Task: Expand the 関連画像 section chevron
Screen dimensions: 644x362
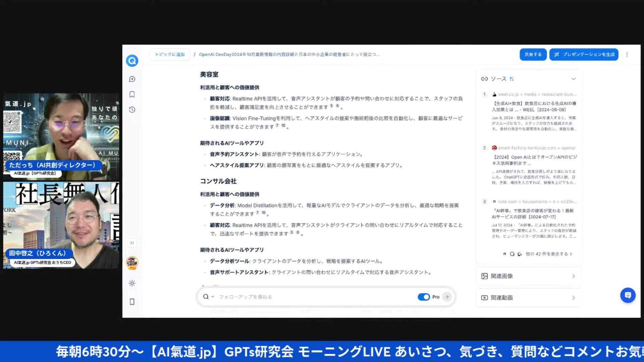Action: click(574, 276)
